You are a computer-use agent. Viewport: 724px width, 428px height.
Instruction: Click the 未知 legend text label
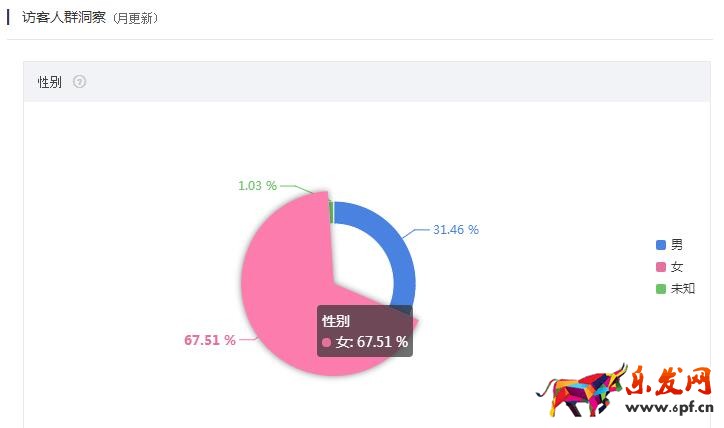683,289
